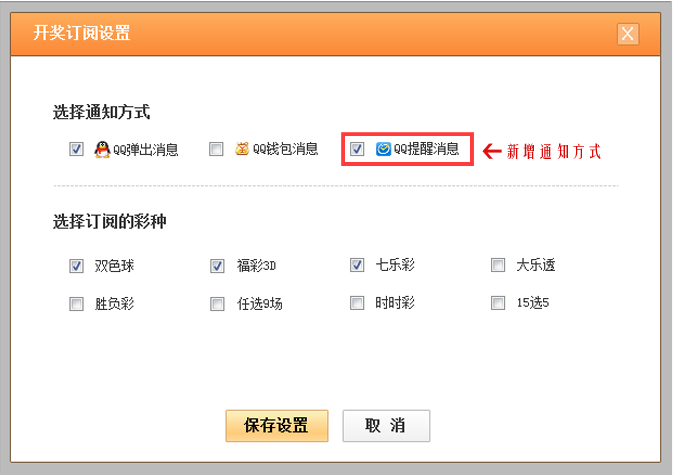Click the 双色球 label text

114,266
